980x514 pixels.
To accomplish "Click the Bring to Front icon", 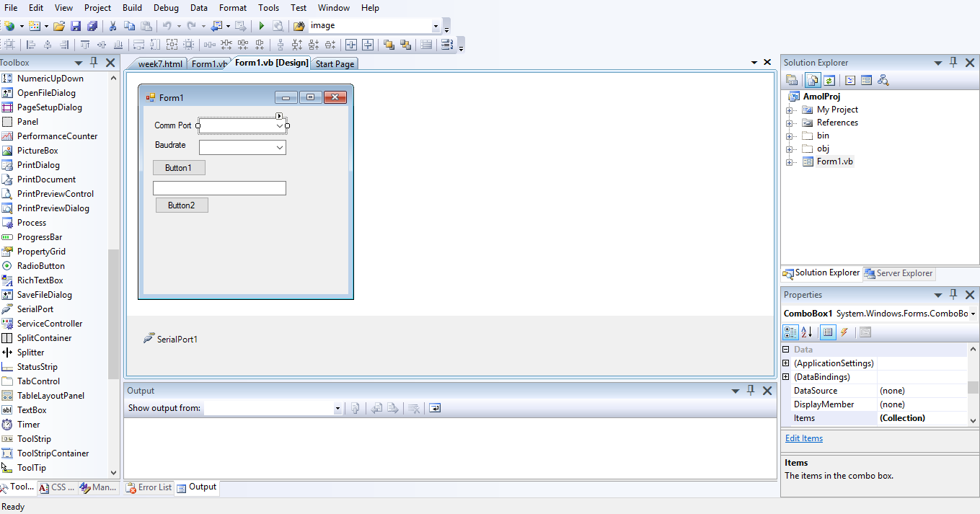I will (x=389, y=45).
